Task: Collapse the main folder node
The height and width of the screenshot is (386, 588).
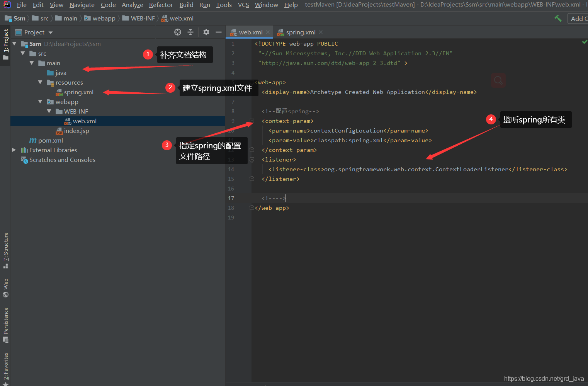Action: click(x=32, y=63)
